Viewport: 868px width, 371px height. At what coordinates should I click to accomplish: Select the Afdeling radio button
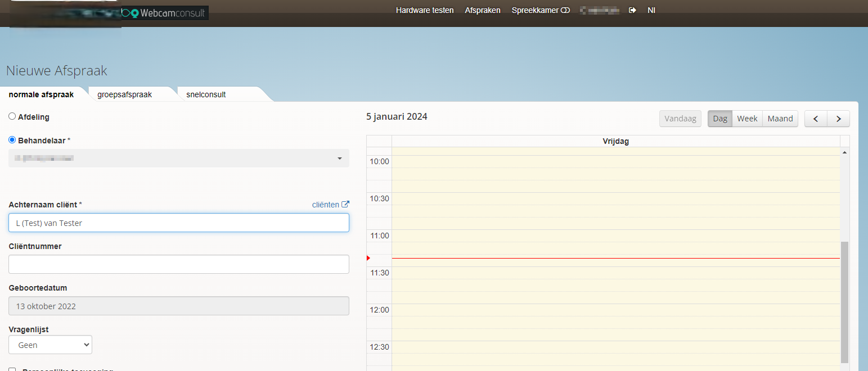click(12, 116)
